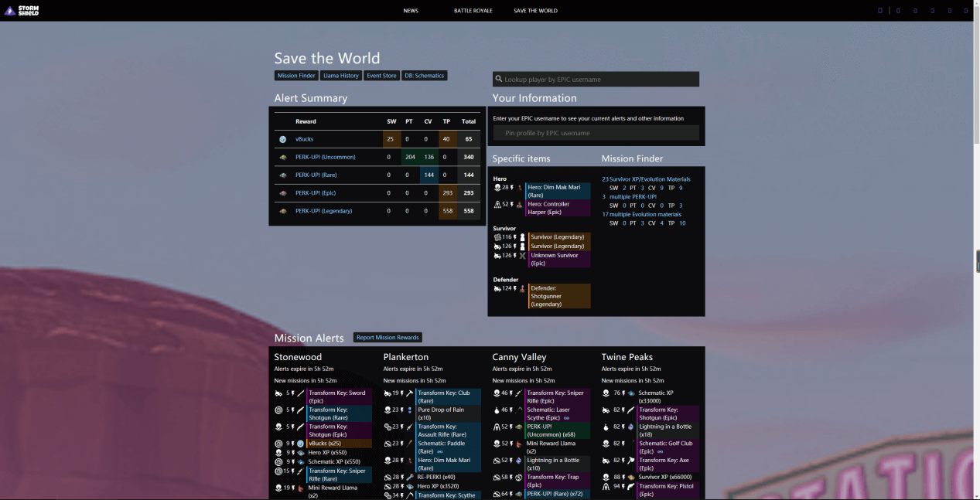
Task: Click the trap icon beside Transform Key: Trap
Action: click(519, 478)
